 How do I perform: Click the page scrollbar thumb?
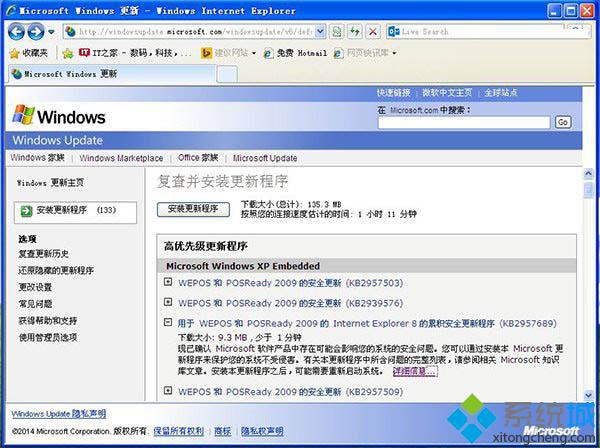pos(588,190)
